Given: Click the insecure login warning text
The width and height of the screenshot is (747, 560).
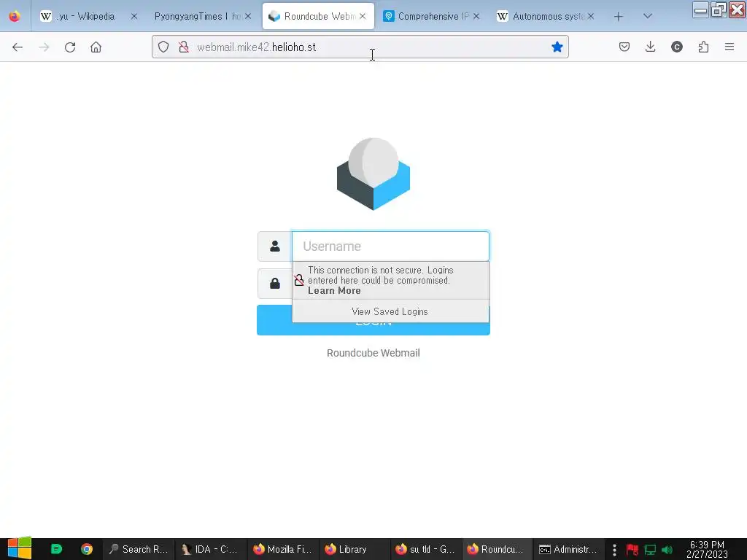Looking at the screenshot, I should [x=380, y=275].
